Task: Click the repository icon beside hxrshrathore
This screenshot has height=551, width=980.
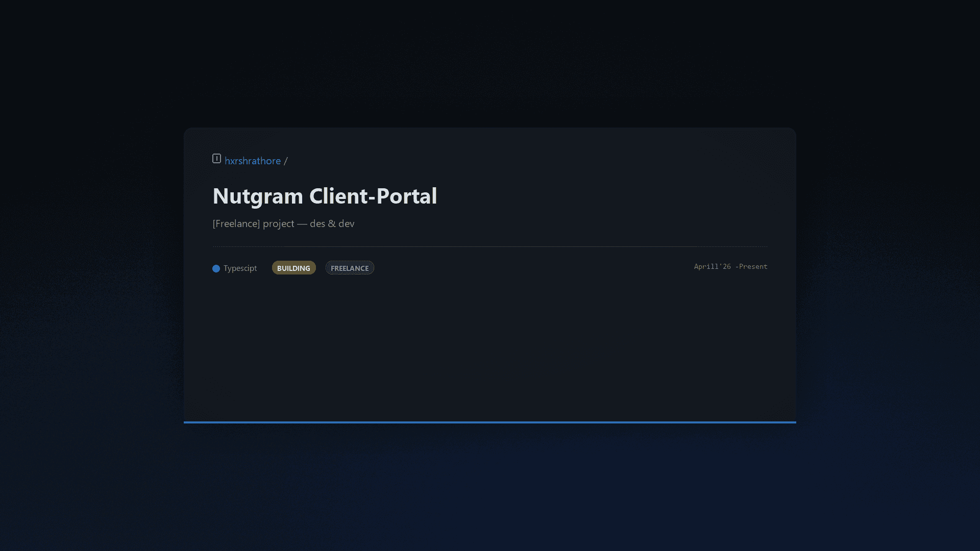Action: tap(216, 159)
